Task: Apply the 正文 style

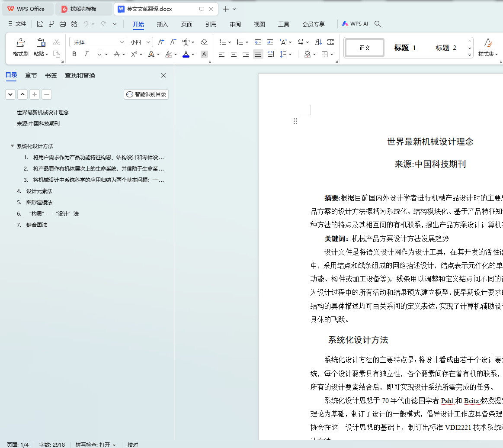Action: tap(365, 48)
